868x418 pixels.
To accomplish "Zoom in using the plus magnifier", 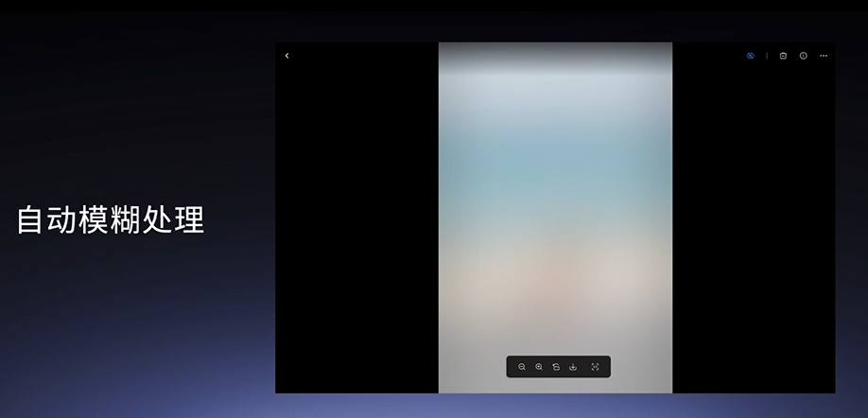I will pos(539,367).
